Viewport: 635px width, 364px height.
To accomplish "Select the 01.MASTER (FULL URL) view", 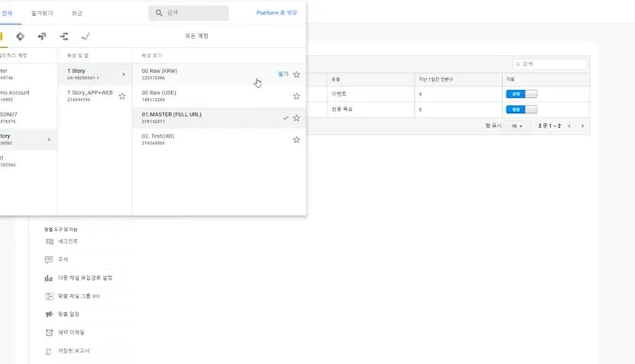I will click(219, 118).
